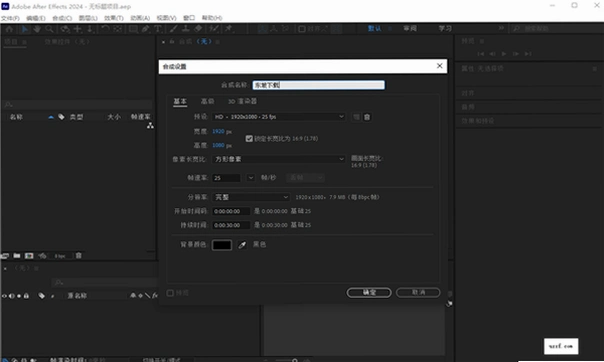Open the Effect (T) menu

click(114, 18)
